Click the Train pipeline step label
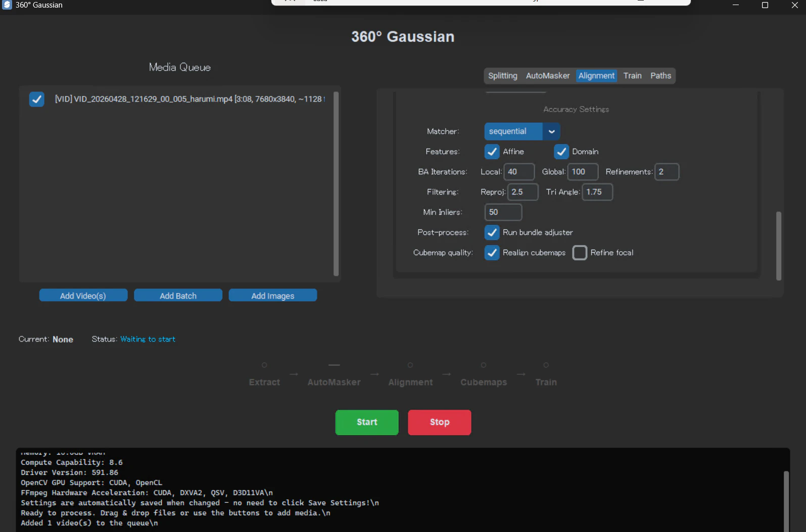The image size is (806, 532). [546, 382]
